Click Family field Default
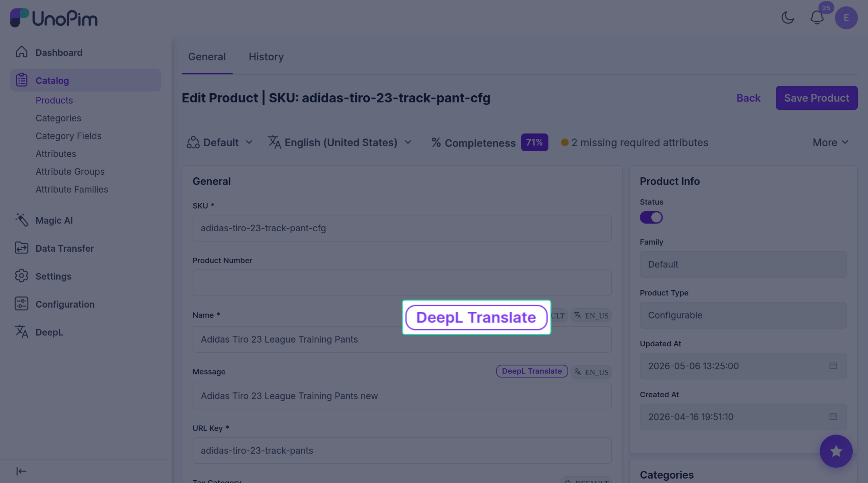This screenshot has height=483, width=868. 743,264
